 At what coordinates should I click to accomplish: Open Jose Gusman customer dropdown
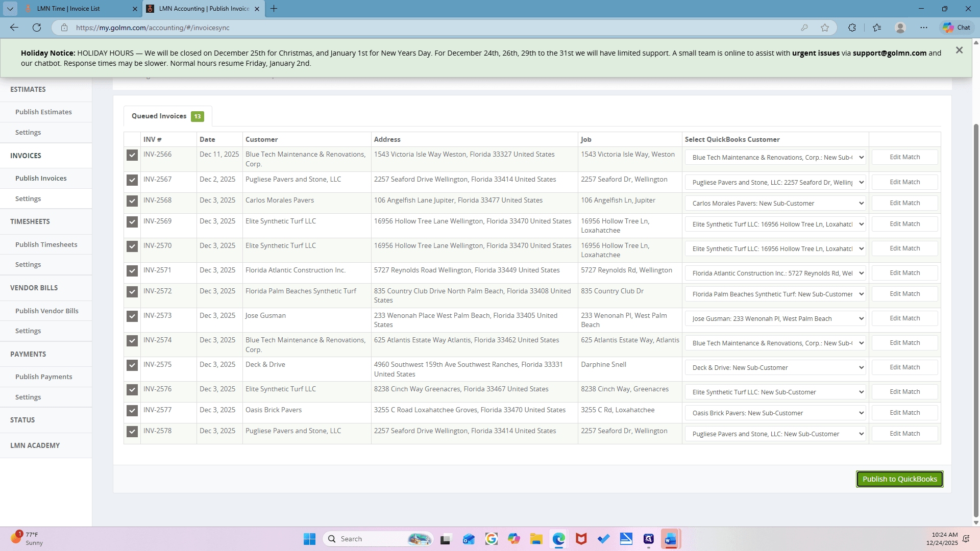(x=775, y=318)
